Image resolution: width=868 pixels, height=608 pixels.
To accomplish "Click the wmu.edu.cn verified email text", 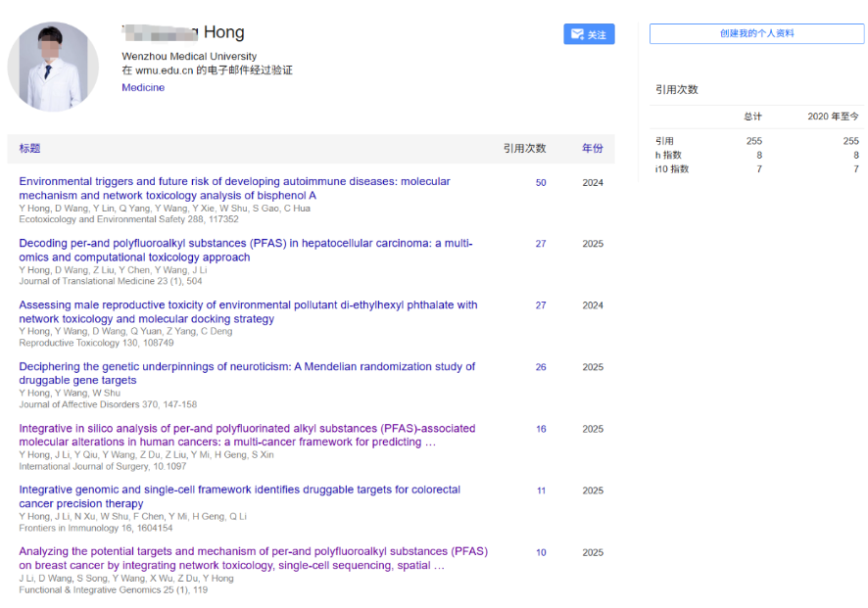I will coord(207,70).
